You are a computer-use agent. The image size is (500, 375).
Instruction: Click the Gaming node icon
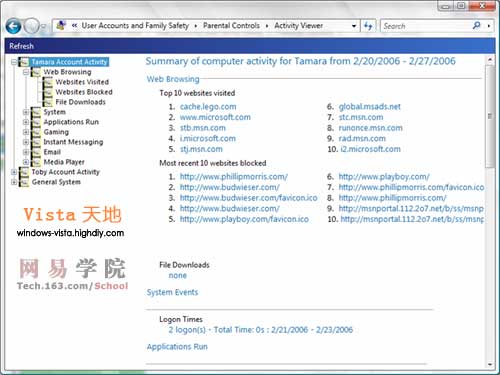coord(36,132)
